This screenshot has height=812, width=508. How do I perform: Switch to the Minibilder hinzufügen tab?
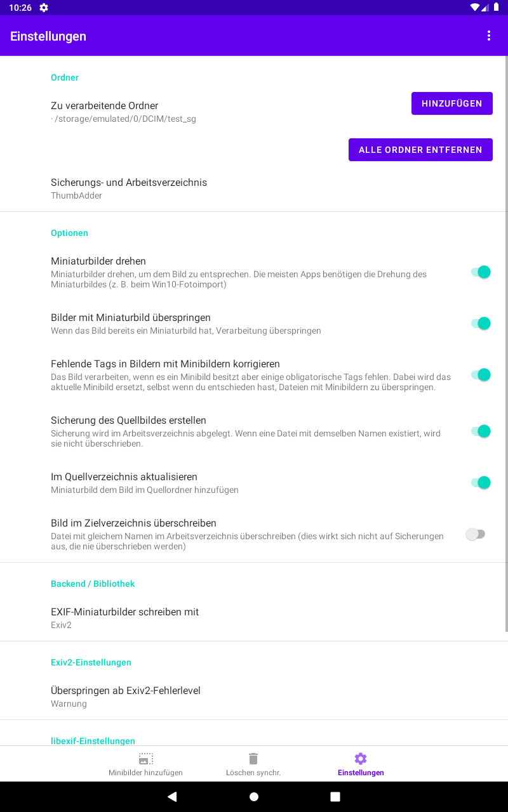pos(146,764)
